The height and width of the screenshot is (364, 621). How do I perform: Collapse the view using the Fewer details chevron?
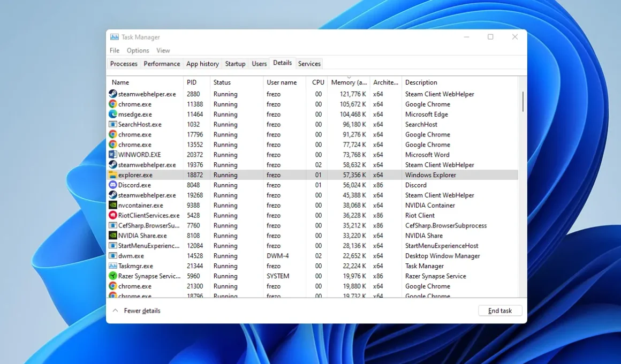coord(115,310)
